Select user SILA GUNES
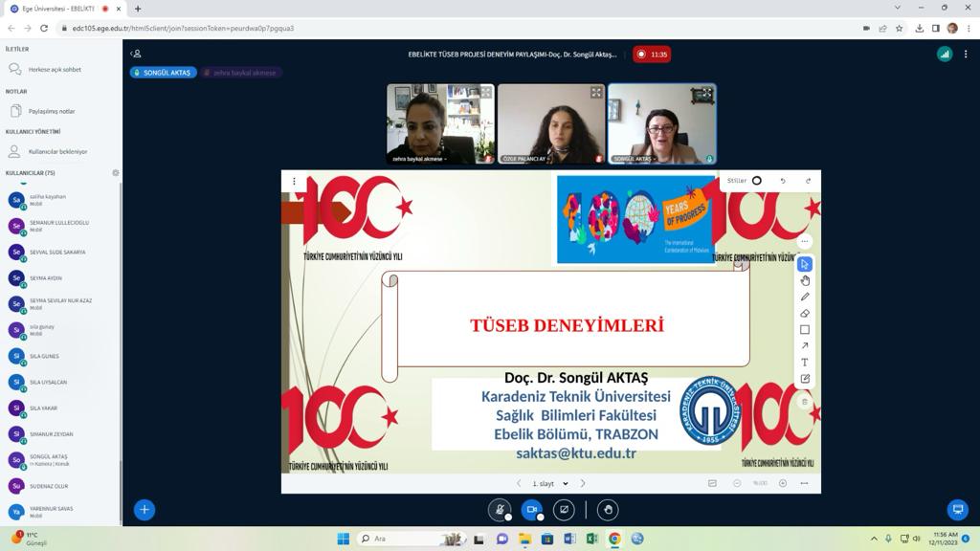 pyautogui.click(x=44, y=356)
